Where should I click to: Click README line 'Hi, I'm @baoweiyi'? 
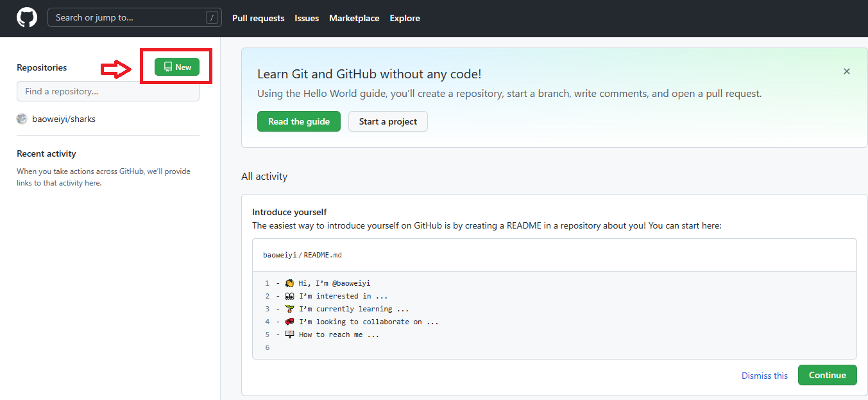point(334,283)
